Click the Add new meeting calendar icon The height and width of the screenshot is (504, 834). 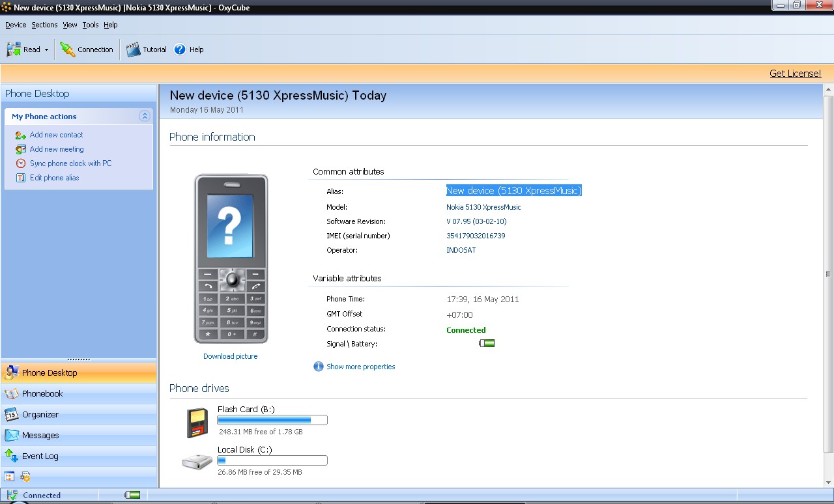[x=21, y=149]
